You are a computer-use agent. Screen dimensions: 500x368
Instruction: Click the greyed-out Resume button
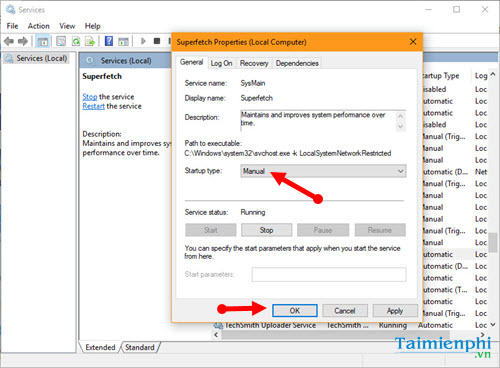click(380, 230)
